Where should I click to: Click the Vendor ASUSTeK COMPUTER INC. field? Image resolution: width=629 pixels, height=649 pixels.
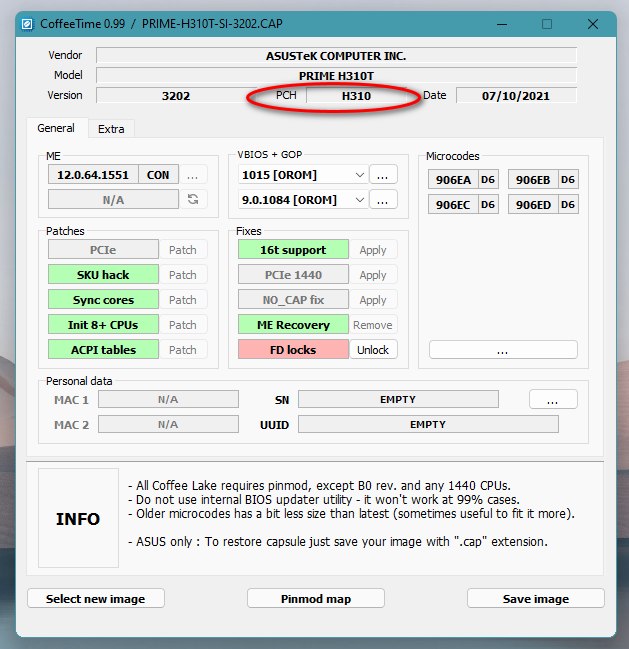point(336,55)
